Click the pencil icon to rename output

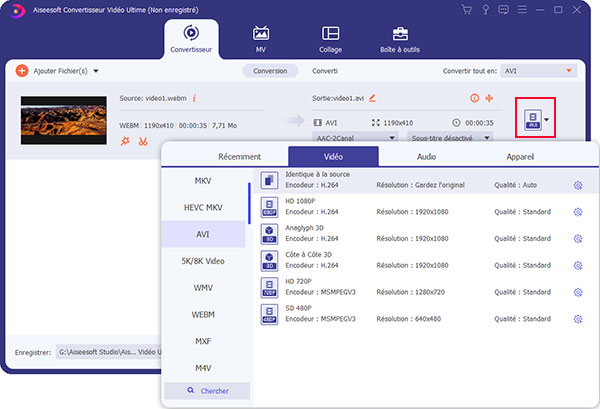[373, 98]
